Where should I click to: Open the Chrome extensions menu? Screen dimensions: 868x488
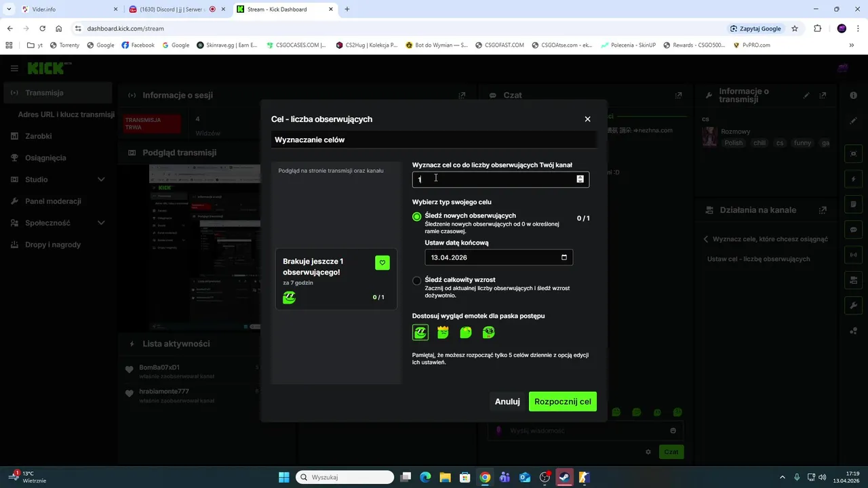point(817,28)
